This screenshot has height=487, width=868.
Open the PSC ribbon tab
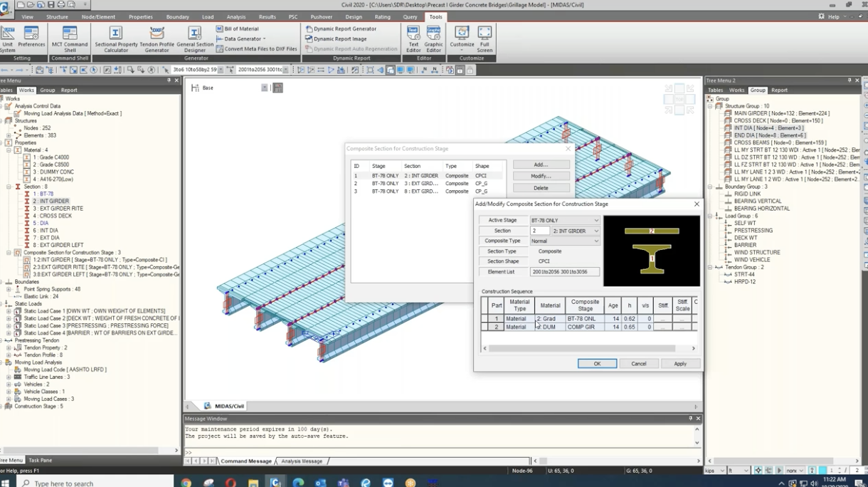[x=293, y=17]
